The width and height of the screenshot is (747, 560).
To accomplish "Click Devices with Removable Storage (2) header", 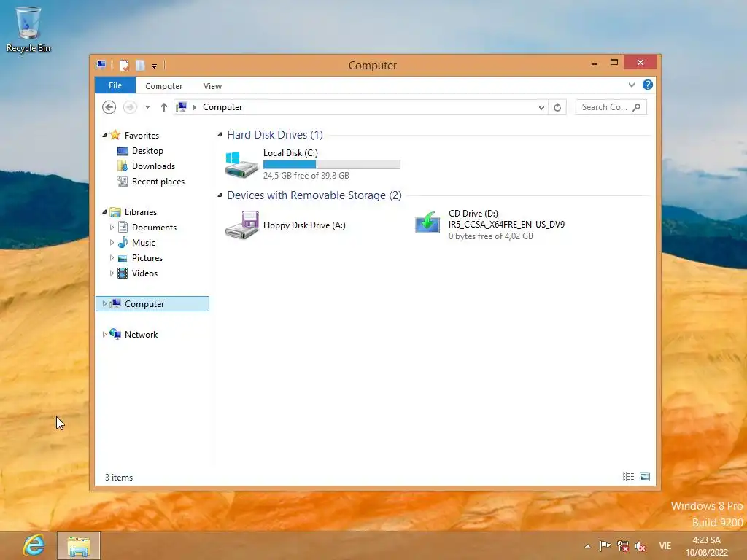I will [x=314, y=195].
